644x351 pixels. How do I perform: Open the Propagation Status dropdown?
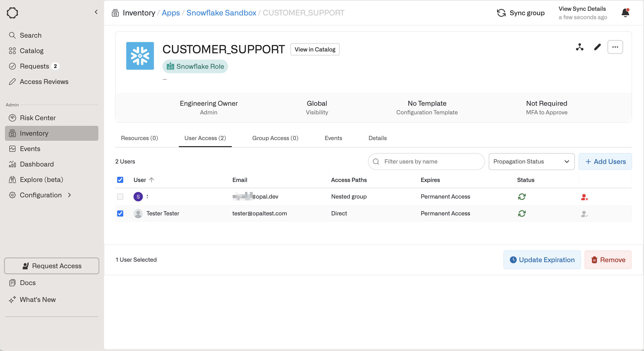click(531, 162)
